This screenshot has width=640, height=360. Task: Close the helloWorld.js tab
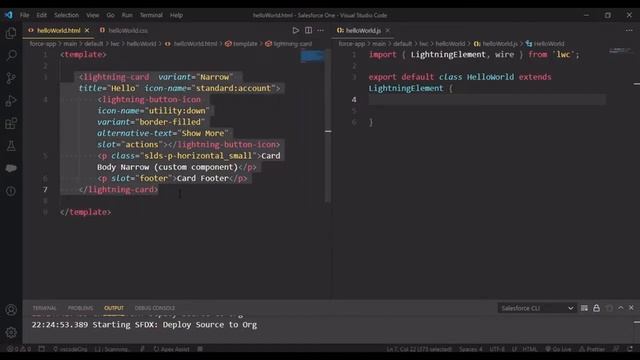(x=388, y=30)
